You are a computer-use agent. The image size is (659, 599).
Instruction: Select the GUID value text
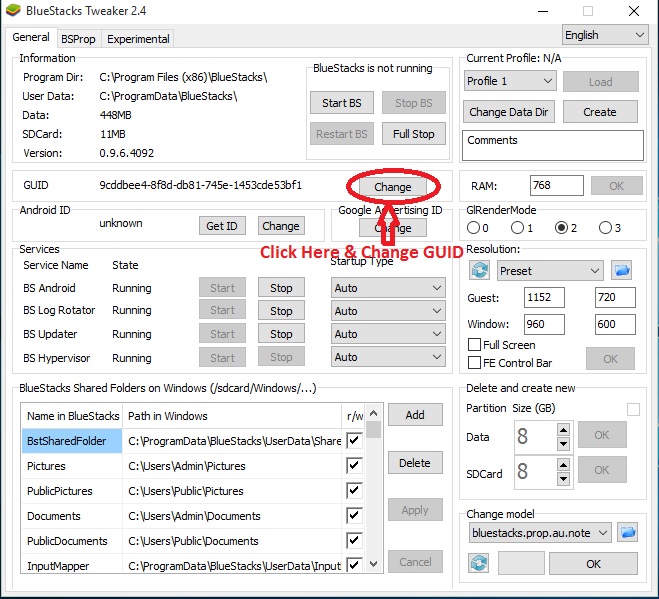click(x=200, y=185)
